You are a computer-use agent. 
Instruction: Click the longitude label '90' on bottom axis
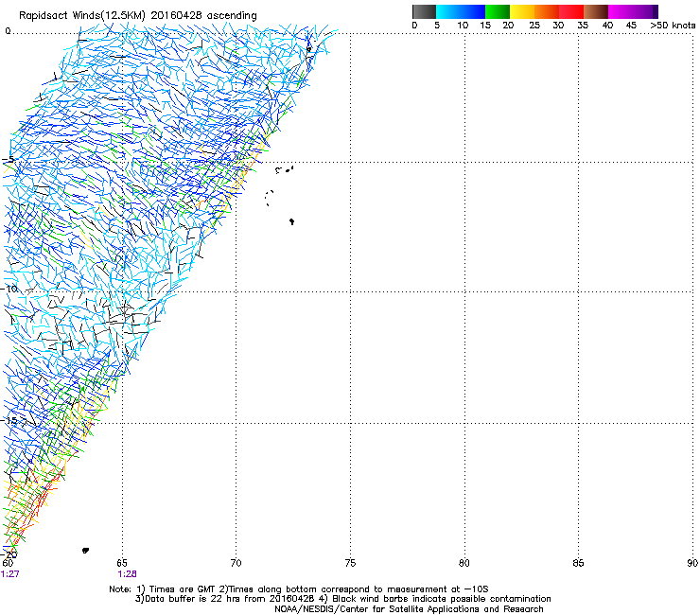(x=692, y=563)
